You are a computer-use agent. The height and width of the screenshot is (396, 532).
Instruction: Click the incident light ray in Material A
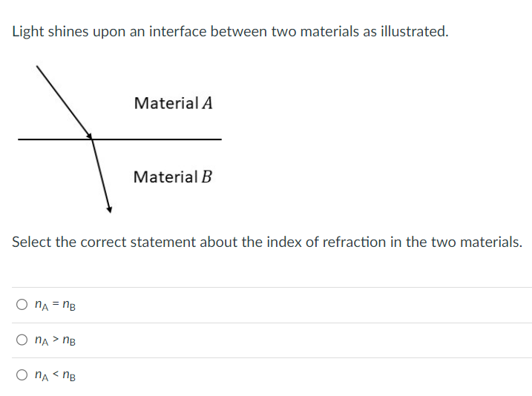pos(63,101)
